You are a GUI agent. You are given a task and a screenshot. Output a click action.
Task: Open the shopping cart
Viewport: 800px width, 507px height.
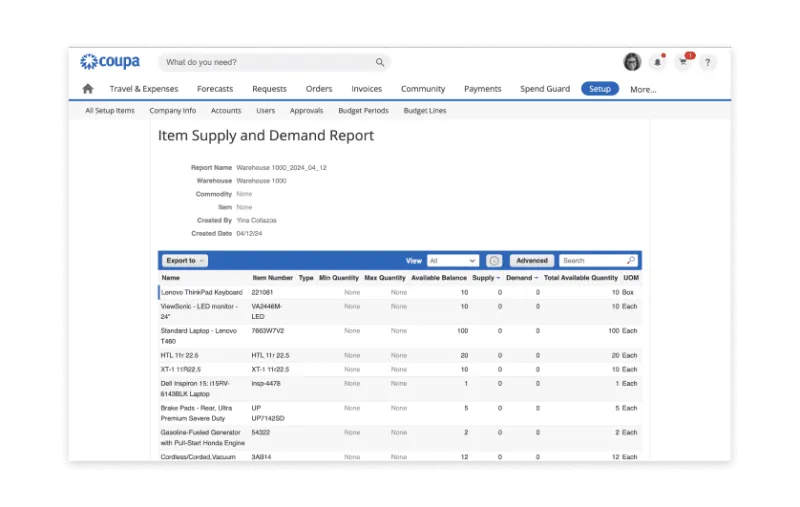pos(683,62)
